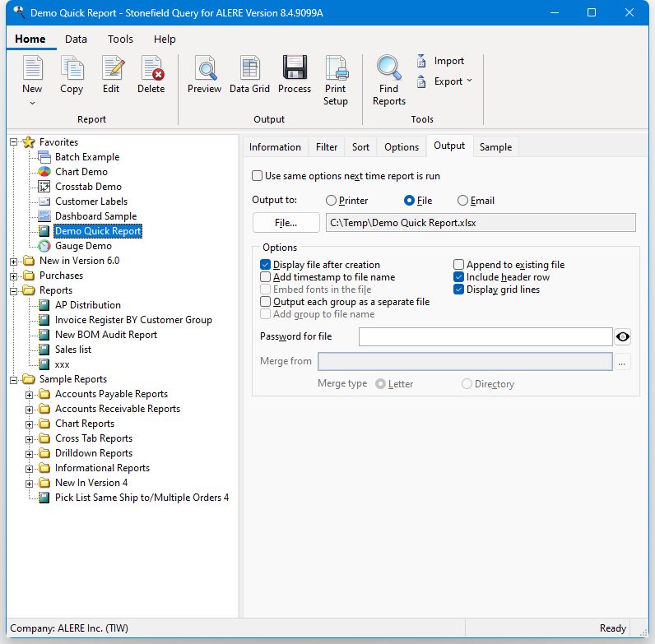Viewport: 655px width, 644px height.
Task: Enable Use same options next time
Action: pyautogui.click(x=257, y=176)
